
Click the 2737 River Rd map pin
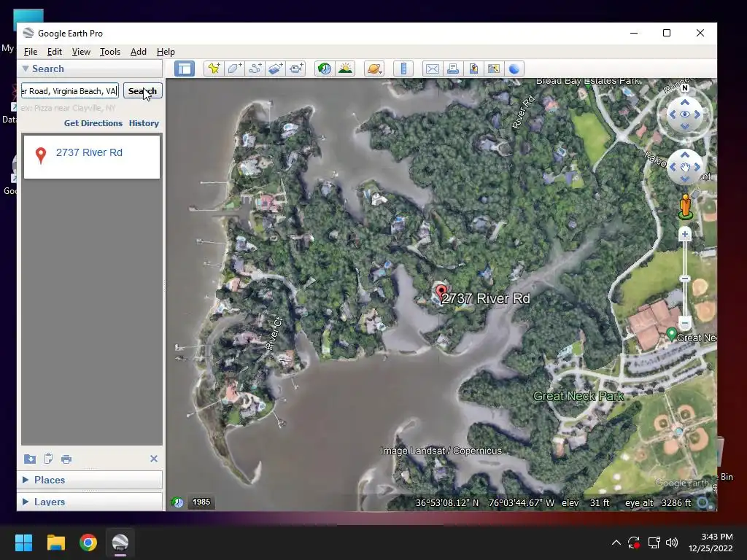coord(441,293)
